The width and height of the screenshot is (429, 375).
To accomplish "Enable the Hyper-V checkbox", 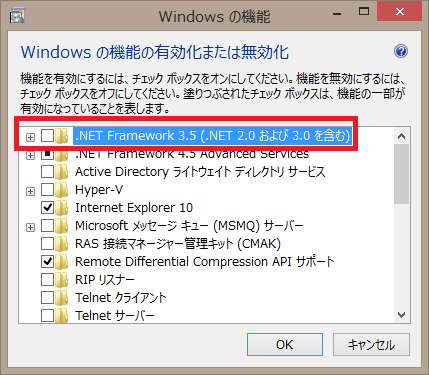I will (47, 190).
